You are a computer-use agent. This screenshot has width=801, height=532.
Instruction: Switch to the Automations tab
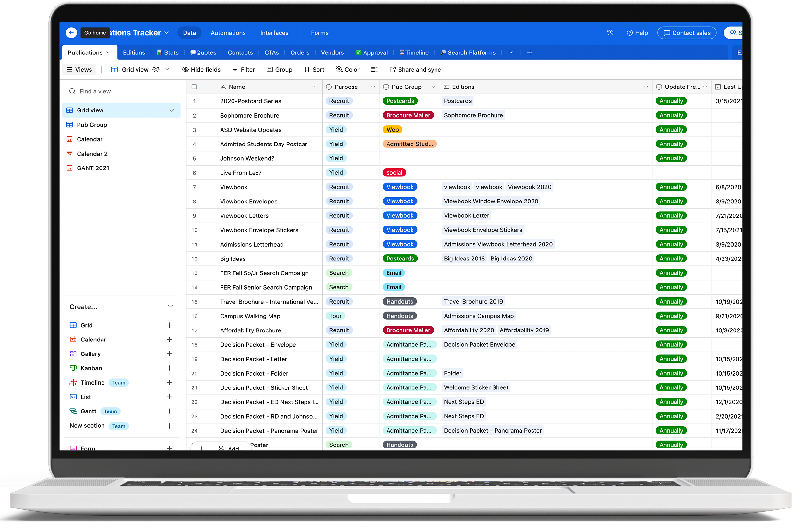[x=228, y=33]
